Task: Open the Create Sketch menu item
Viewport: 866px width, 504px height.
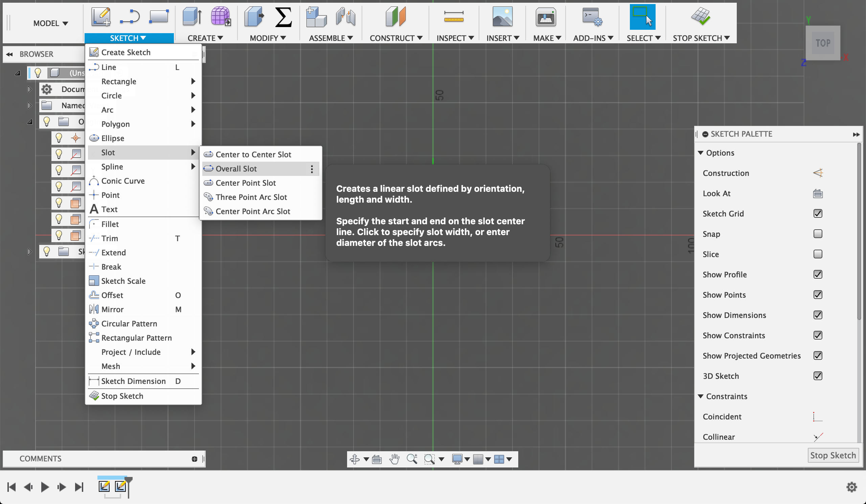Action: point(126,52)
